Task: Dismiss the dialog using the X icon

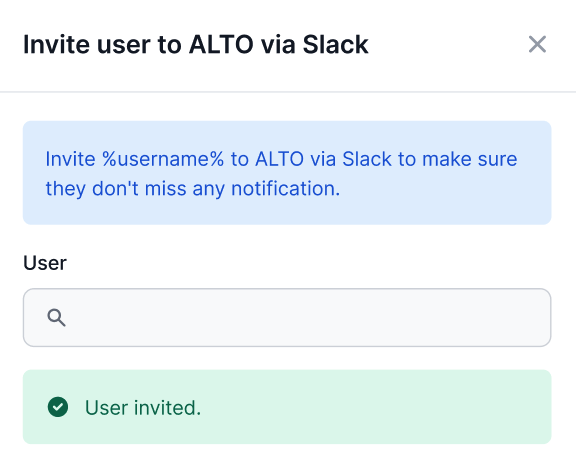Action: (537, 44)
